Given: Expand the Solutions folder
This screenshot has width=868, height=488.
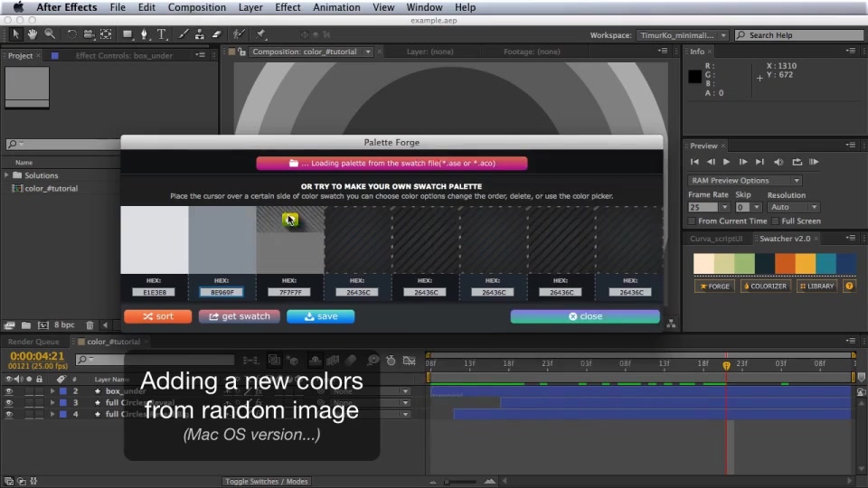Looking at the screenshot, I should tap(6, 175).
